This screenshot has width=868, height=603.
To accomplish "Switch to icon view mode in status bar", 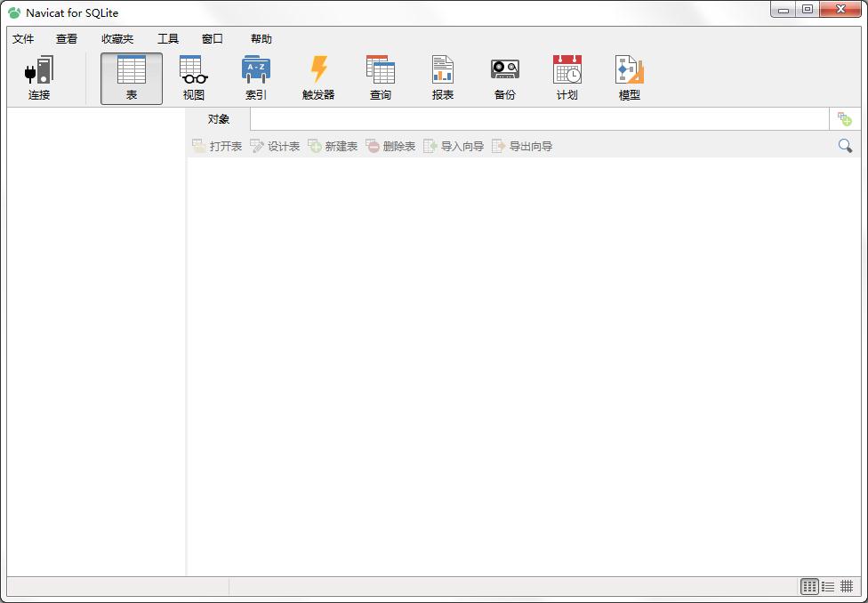I will tap(809, 586).
